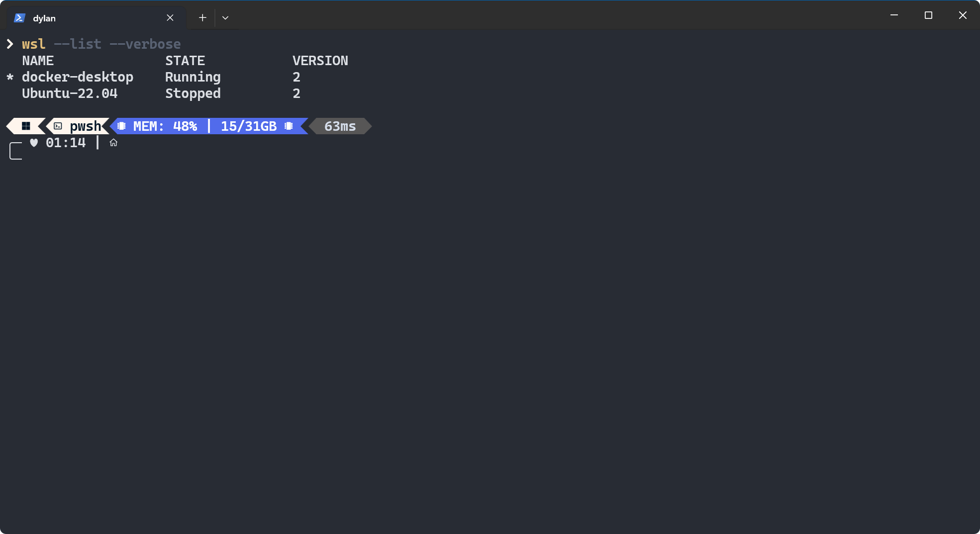Click the home folder icon in prompt

pos(113,143)
